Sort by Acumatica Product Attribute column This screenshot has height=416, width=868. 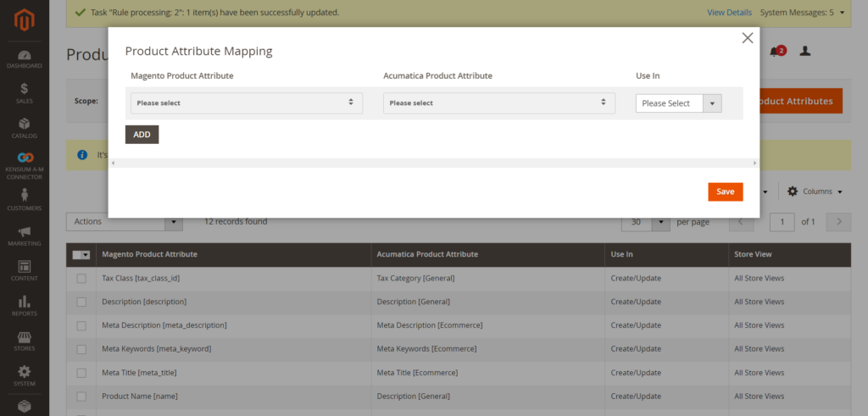(x=487, y=254)
